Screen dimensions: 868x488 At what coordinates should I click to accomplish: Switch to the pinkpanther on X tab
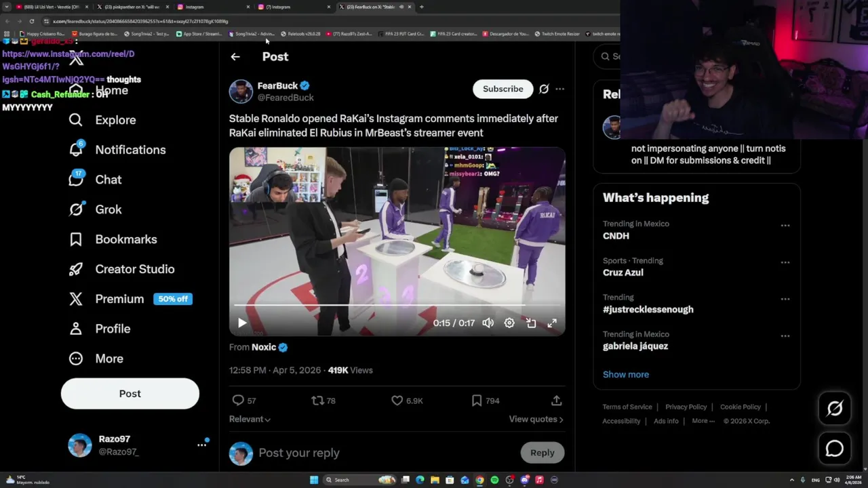[132, 7]
